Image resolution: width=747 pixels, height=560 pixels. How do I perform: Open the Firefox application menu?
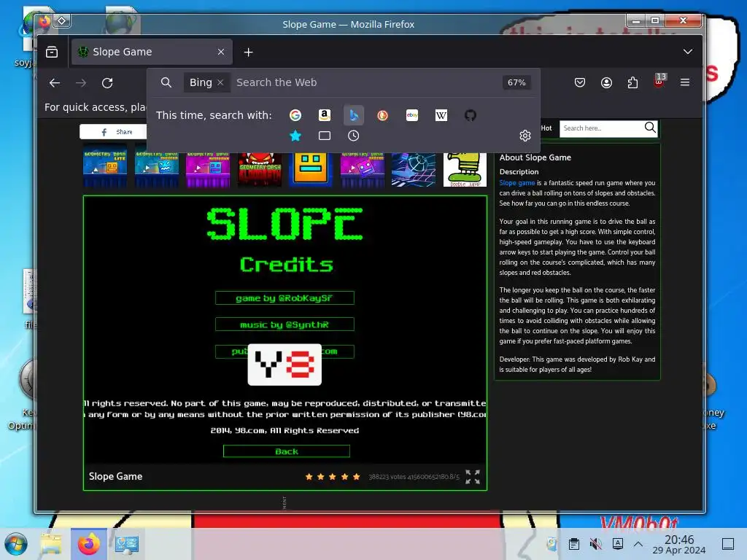685,82
